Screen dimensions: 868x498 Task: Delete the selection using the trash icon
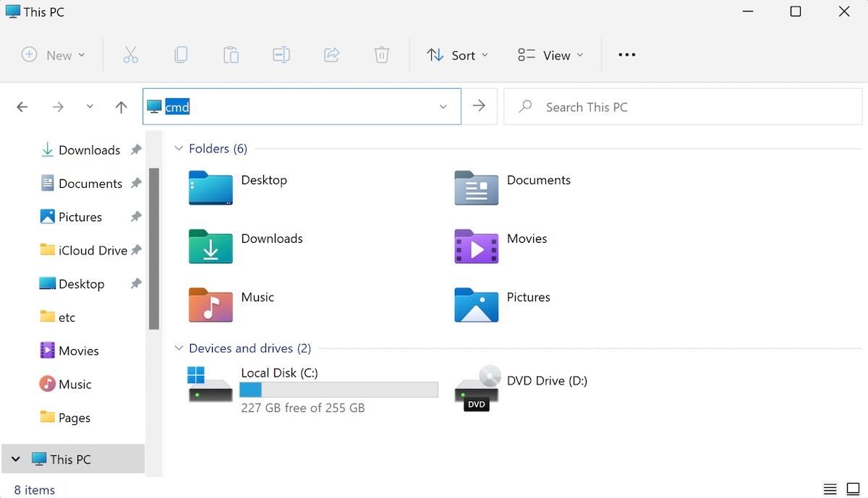[381, 54]
